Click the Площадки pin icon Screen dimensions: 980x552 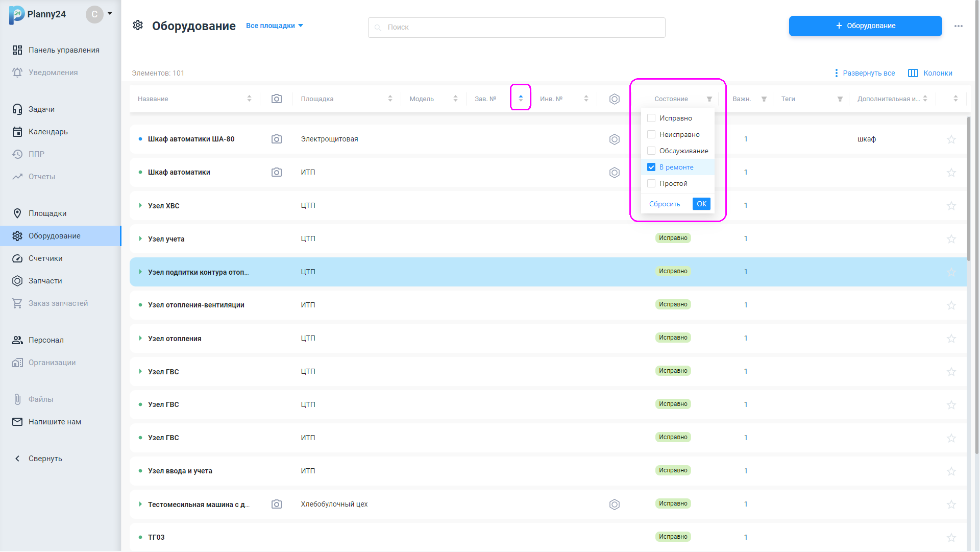(17, 213)
